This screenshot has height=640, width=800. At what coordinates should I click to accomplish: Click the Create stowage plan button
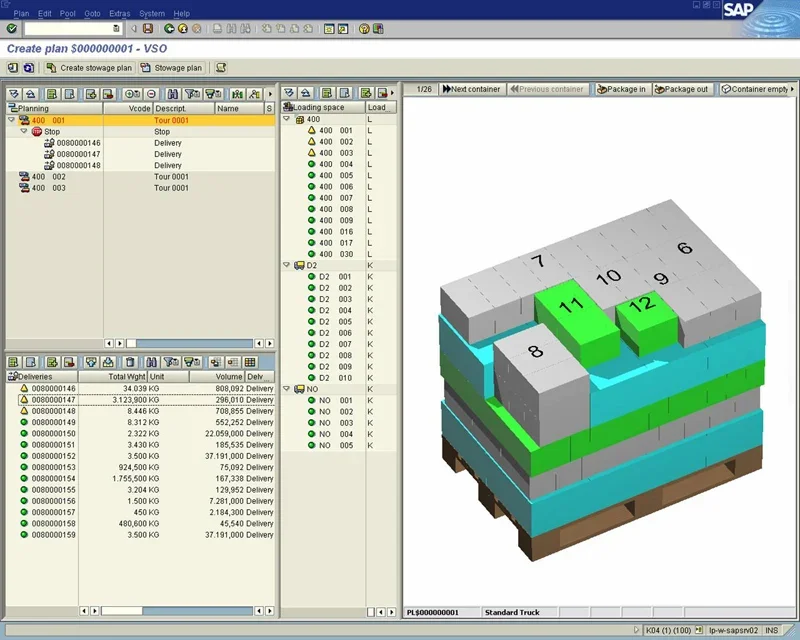(89, 68)
